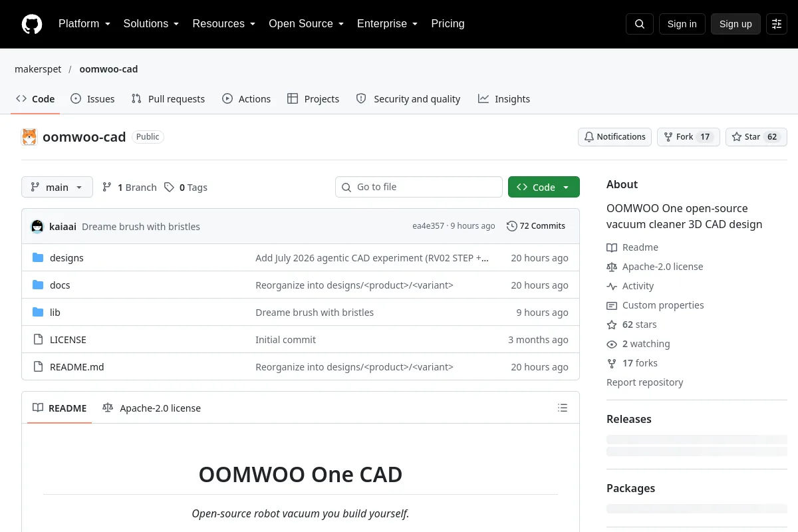Click the bell icon in Notifications button
The image size is (798, 532).
tap(589, 137)
